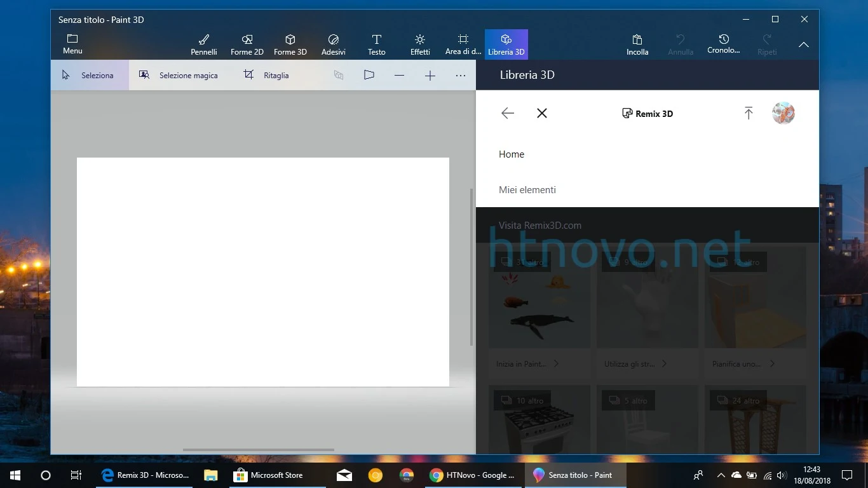Zoom out with the minus button
868x488 pixels.
click(x=399, y=75)
